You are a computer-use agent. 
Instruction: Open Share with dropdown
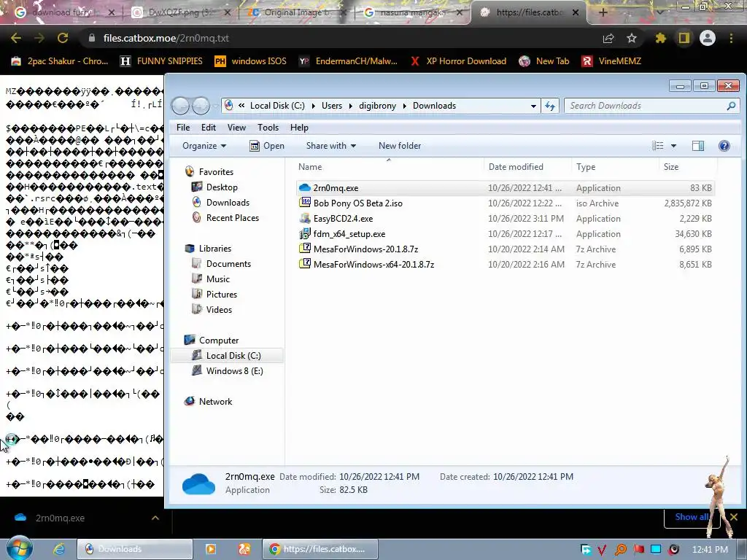pos(331,146)
